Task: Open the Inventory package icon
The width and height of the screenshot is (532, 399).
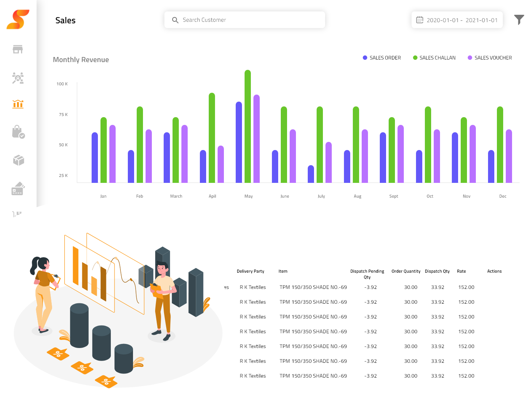Action: (18, 160)
